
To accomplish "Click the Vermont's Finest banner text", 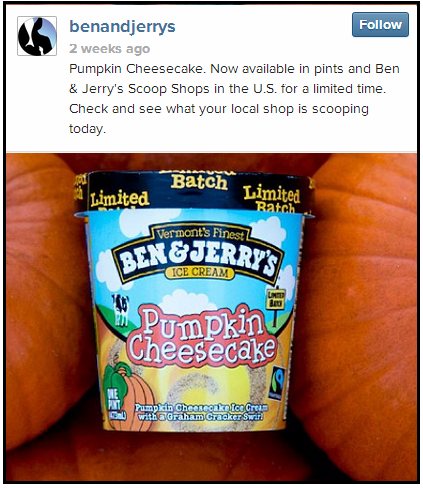I will [x=200, y=233].
